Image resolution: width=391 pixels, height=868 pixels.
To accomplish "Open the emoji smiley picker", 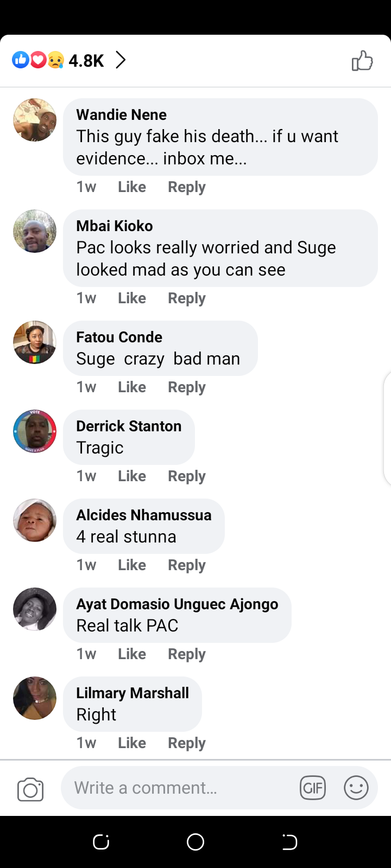I will coord(356,788).
